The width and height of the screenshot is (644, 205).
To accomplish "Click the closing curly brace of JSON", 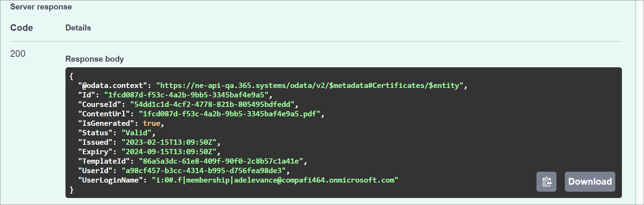I will (71, 190).
